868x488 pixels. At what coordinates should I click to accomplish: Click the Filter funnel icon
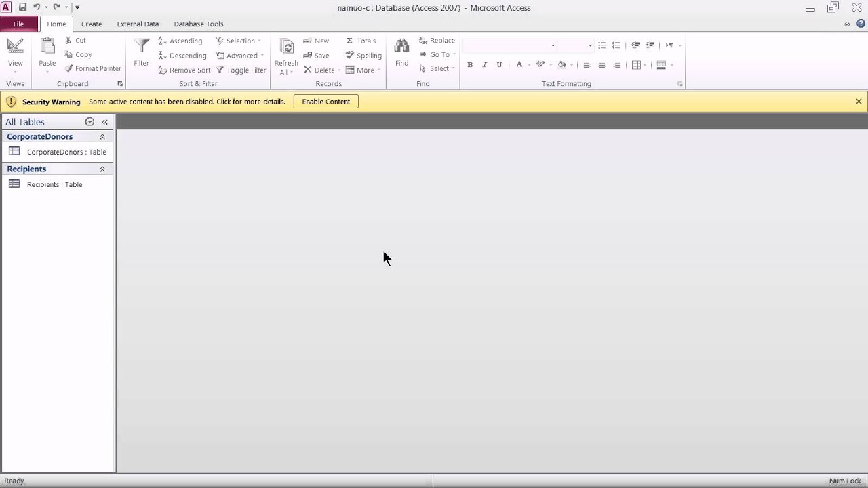[141, 46]
